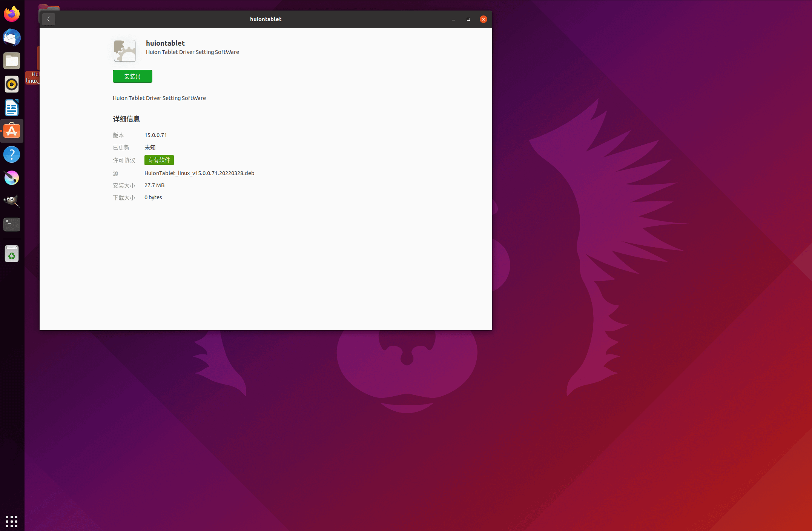Click the 版本 label
Viewport: 812px width, 531px height.
point(118,135)
